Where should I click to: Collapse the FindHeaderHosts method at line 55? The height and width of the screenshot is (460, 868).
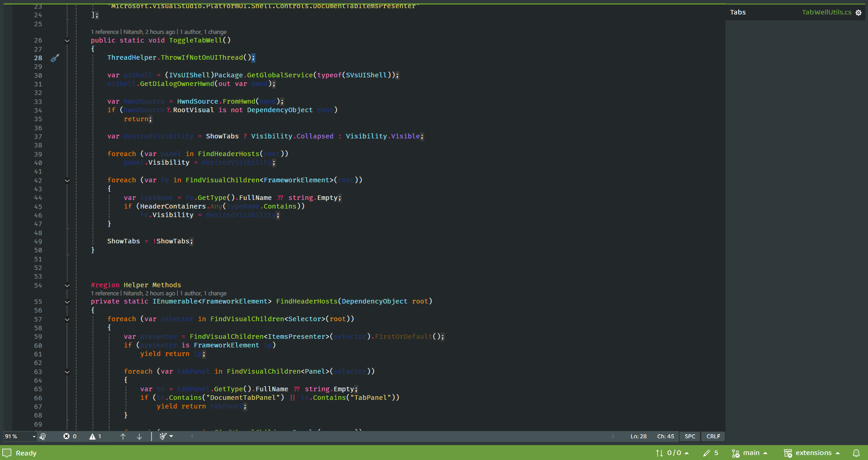pyautogui.click(x=67, y=302)
